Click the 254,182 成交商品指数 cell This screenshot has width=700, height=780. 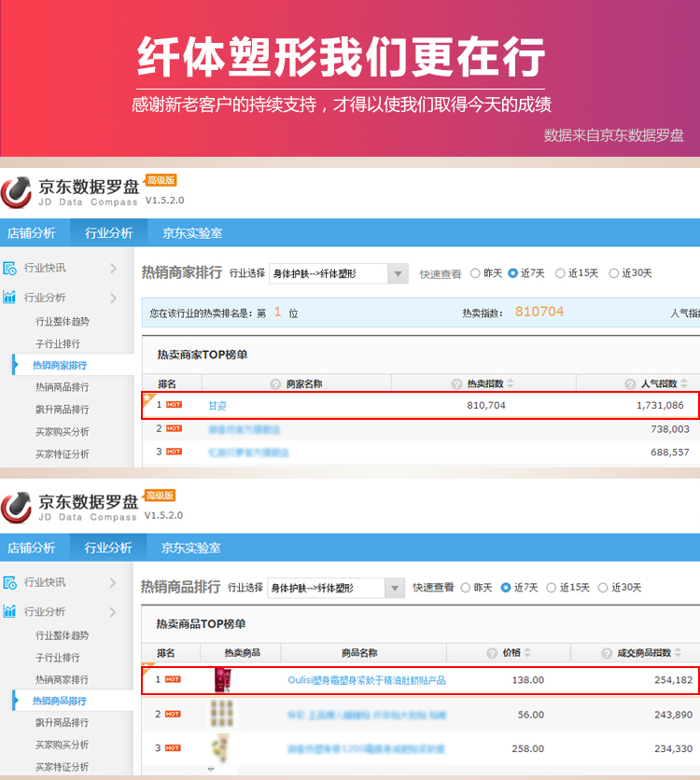673,680
